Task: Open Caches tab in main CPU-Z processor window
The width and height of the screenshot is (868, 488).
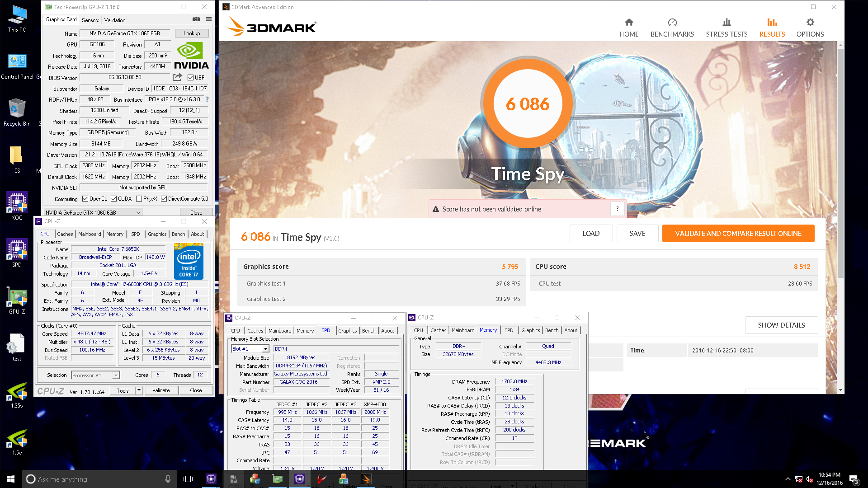Action: click(x=65, y=234)
